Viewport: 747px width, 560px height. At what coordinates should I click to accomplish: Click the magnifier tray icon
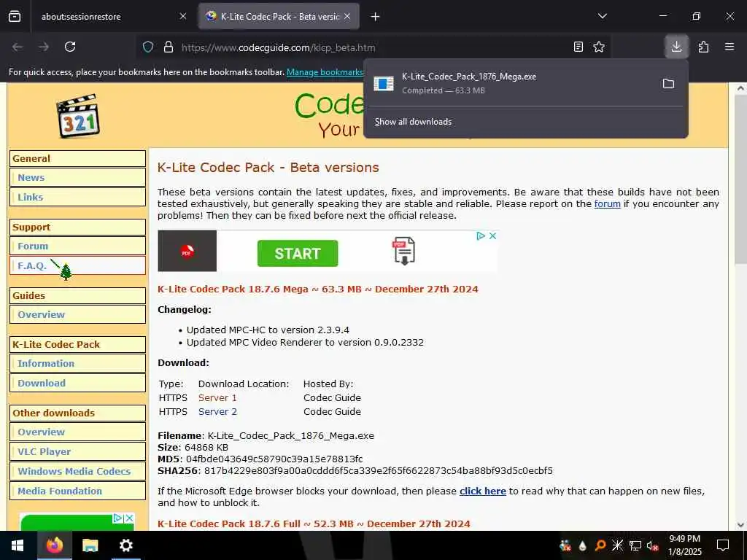(600, 545)
